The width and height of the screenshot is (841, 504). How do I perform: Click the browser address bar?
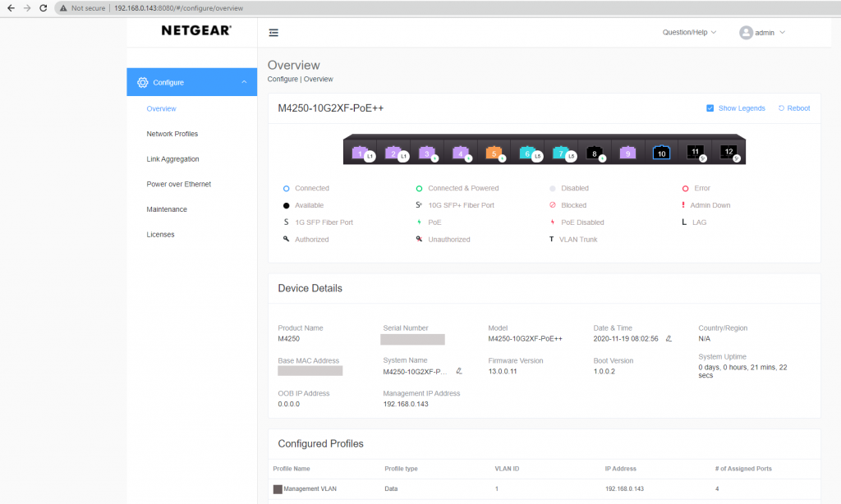pos(205,8)
